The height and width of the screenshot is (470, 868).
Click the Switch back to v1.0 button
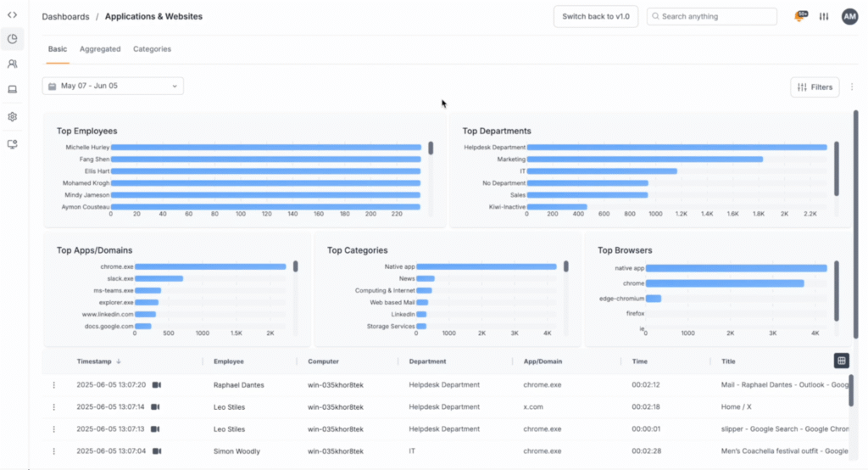[595, 17]
